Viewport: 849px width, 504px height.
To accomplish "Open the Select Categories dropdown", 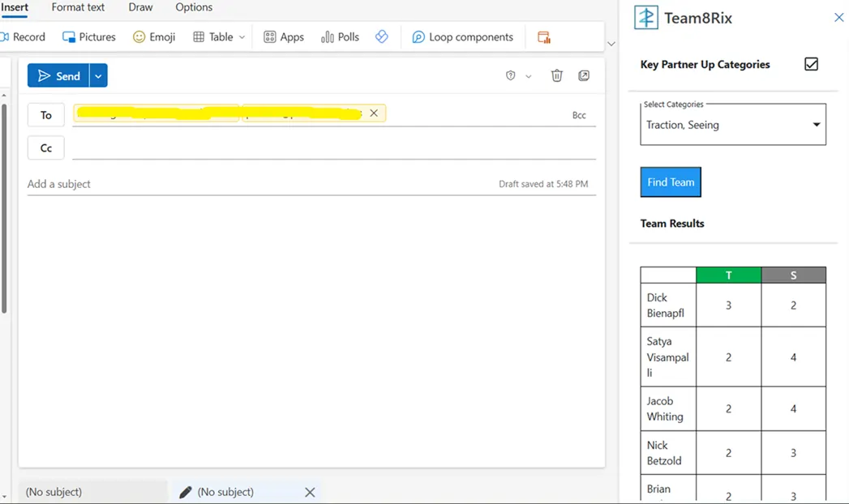I will tap(733, 124).
